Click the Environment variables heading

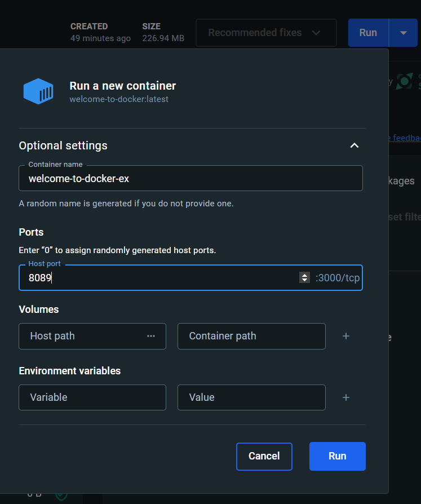pyautogui.click(x=70, y=371)
